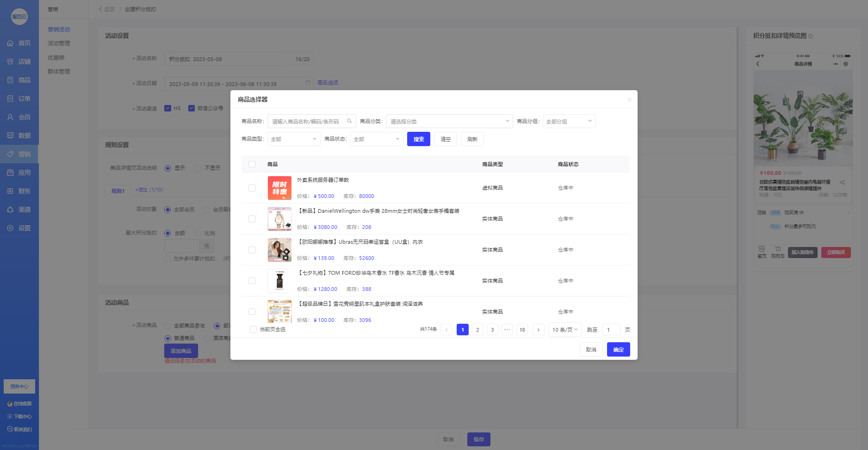Open 营销活动 submenu item
This screenshot has height=450, width=868.
pyautogui.click(x=59, y=30)
